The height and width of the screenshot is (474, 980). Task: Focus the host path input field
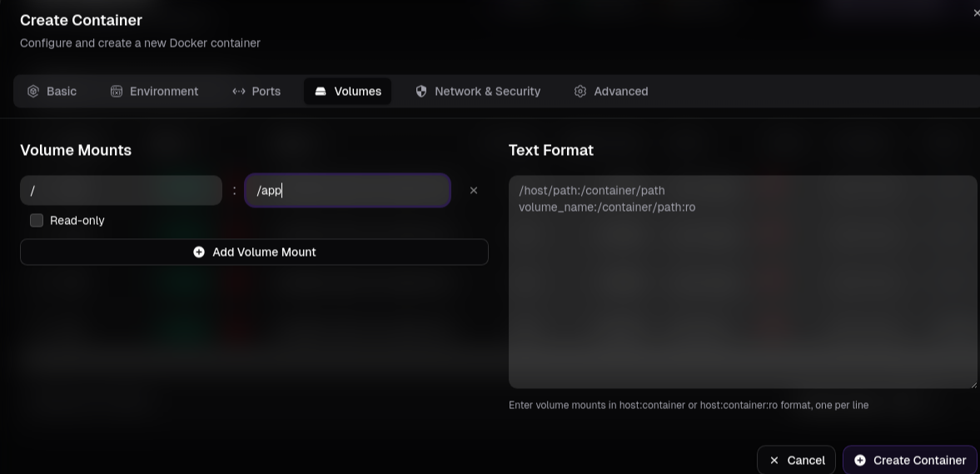click(121, 191)
